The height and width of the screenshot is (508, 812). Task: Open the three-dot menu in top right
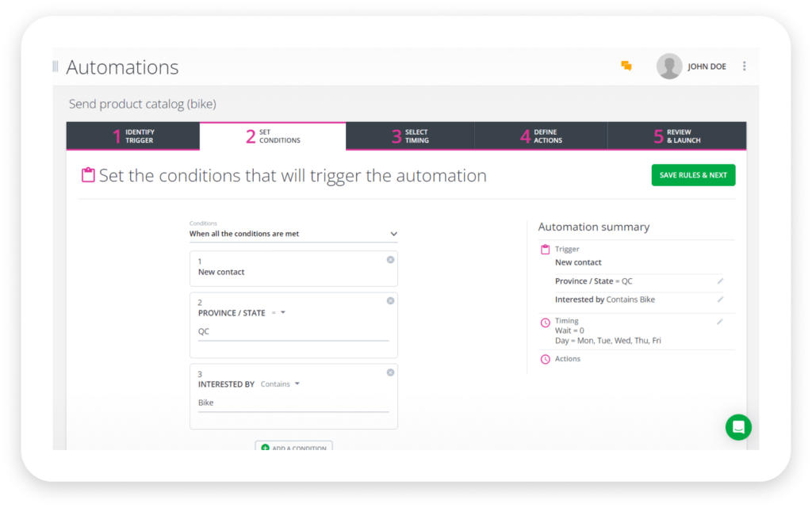tap(744, 67)
